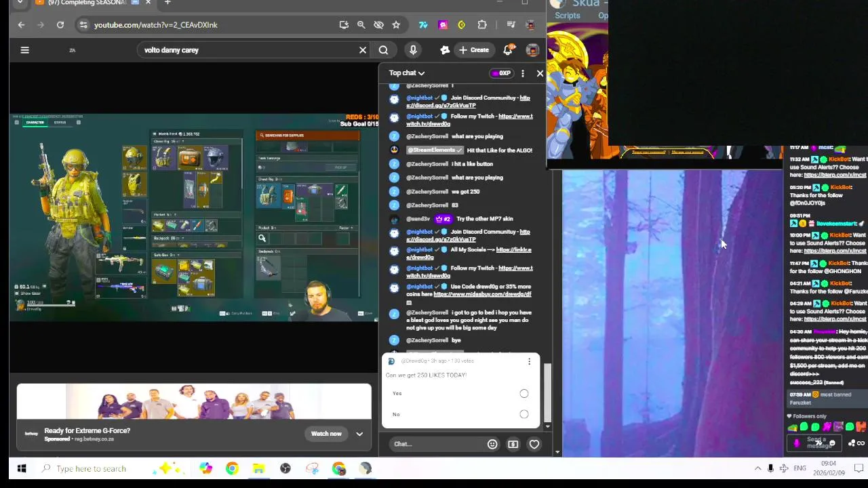The width and height of the screenshot is (868, 488).
Task: Bookmark this page with the star icon
Action: point(396,25)
